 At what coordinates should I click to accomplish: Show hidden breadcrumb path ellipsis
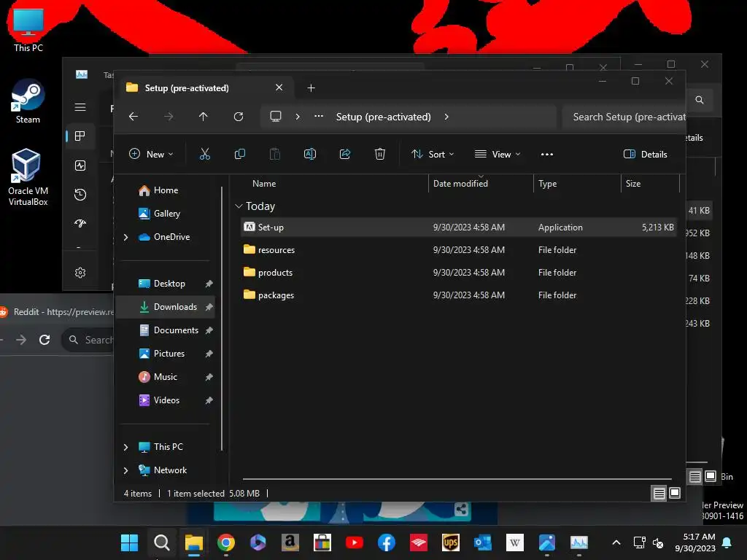tap(319, 116)
